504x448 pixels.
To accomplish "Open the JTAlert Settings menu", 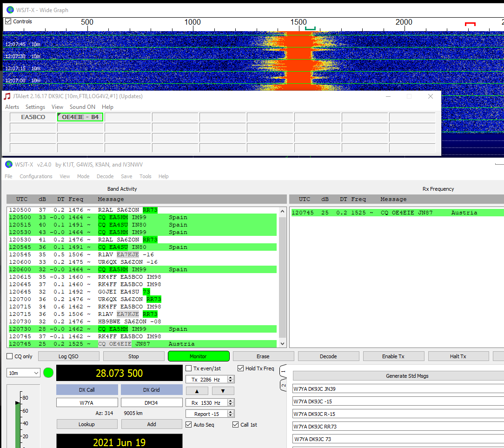I will (35, 107).
